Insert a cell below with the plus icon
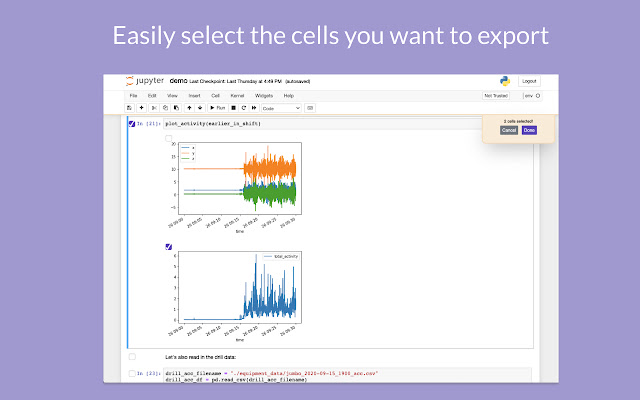The height and width of the screenshot is (400, 640). (x=141, y=108)
